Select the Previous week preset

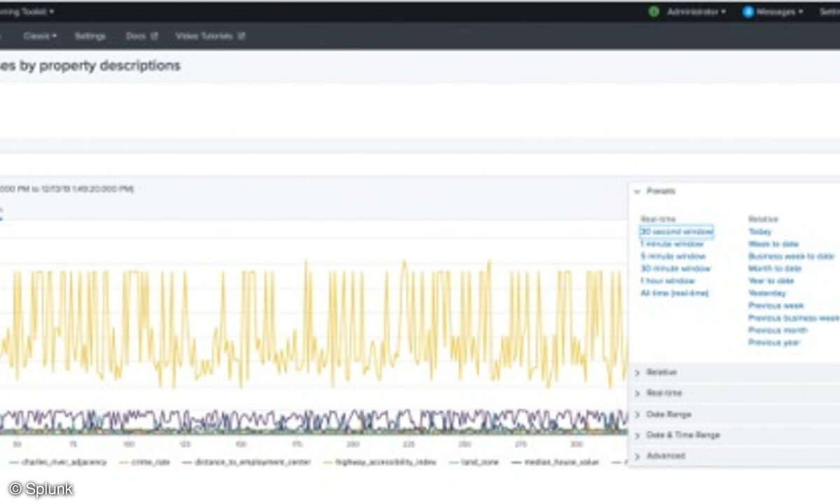(x=776, y=306)
